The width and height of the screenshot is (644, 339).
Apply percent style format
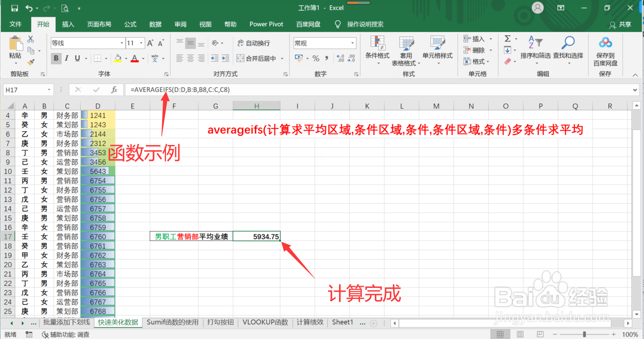click(316, 58)
